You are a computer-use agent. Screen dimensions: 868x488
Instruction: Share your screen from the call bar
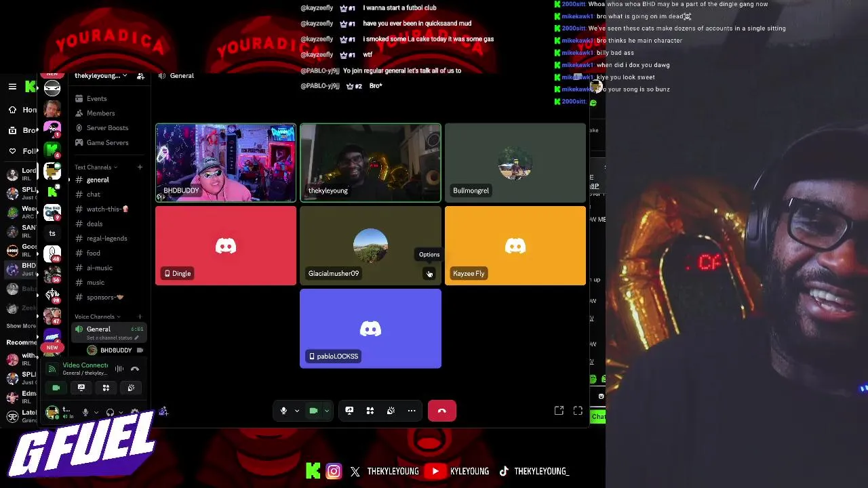tap(349, 411)
